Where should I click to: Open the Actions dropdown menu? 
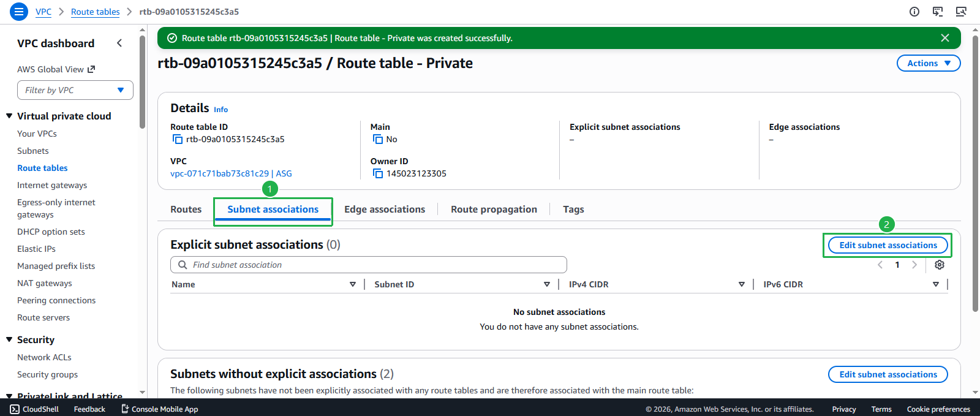929,63
